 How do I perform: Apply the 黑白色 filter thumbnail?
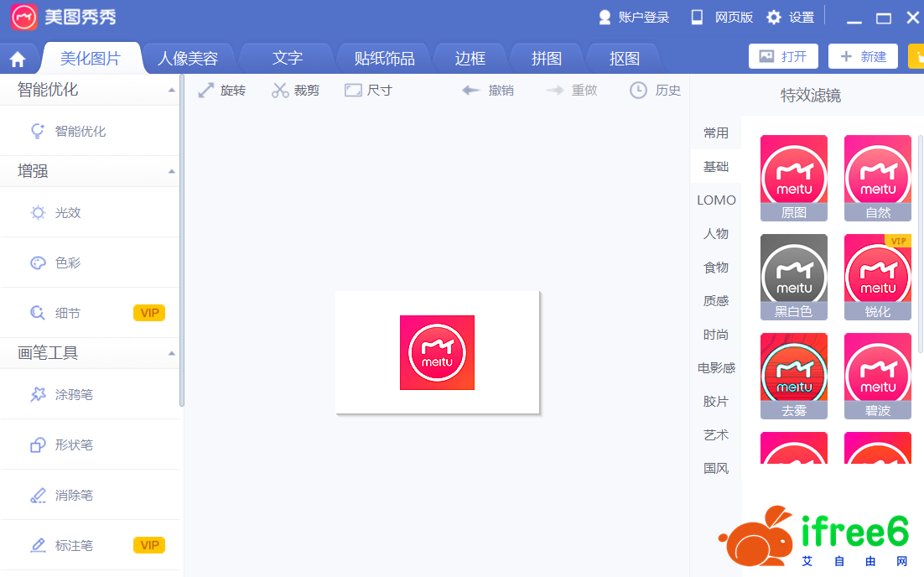tap(793, 277)
